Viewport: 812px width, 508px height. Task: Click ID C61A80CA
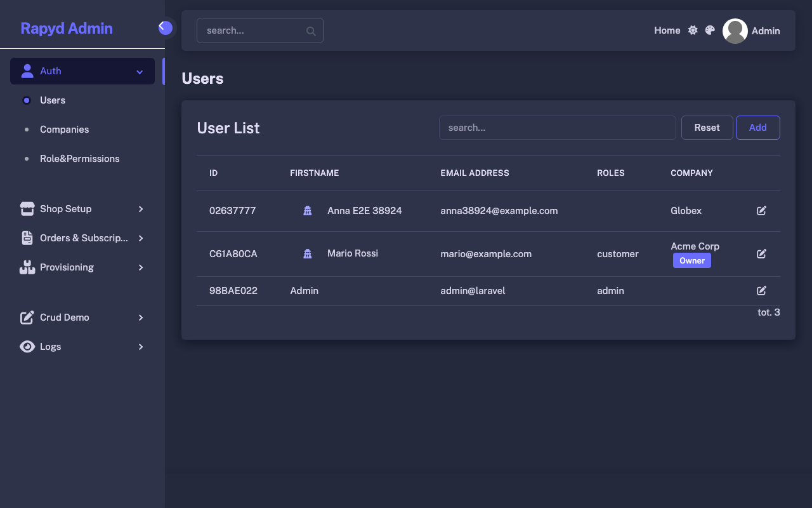coord(233,254)
